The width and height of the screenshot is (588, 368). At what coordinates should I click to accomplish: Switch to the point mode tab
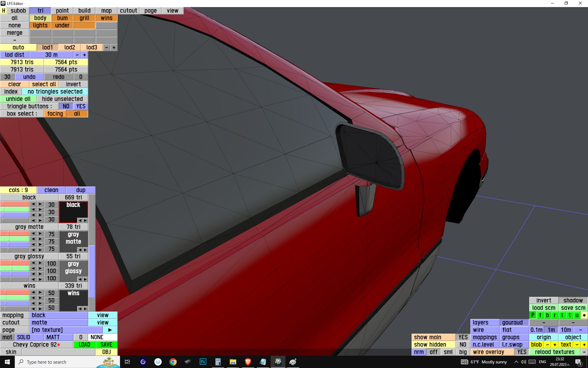62,11
